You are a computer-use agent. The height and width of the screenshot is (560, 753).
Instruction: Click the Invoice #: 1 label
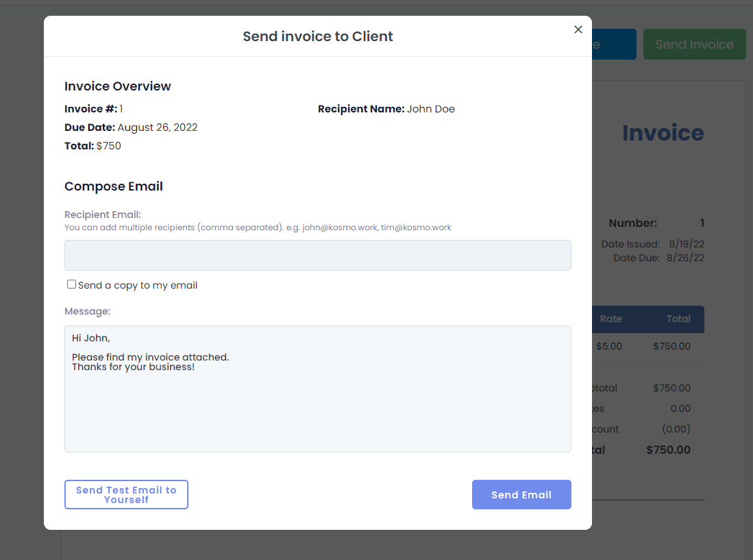tap(92, 108)
